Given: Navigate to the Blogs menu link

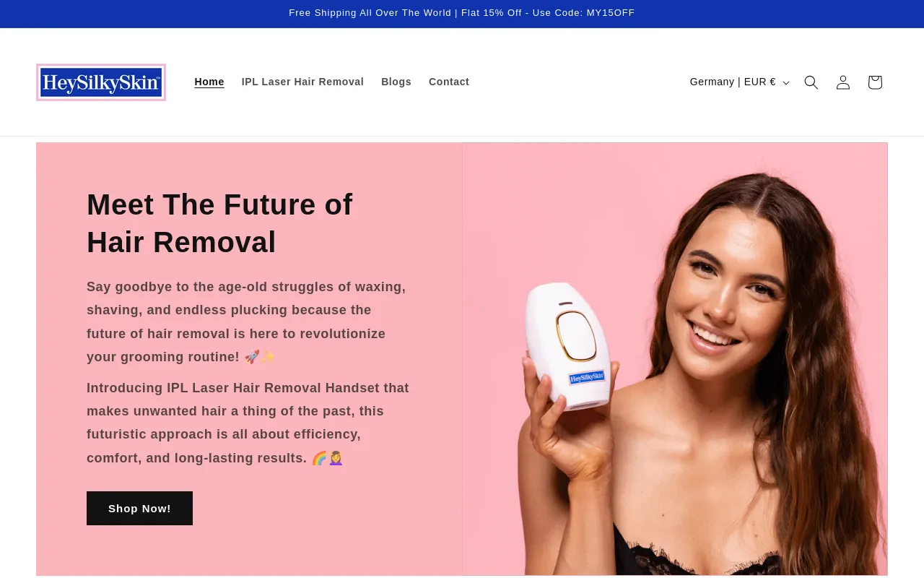Looking at the screenshot, I should click(x=396, y=82).
